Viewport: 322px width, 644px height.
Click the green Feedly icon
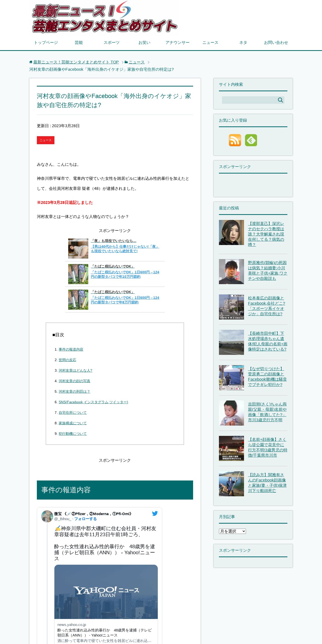click(251, 140)
